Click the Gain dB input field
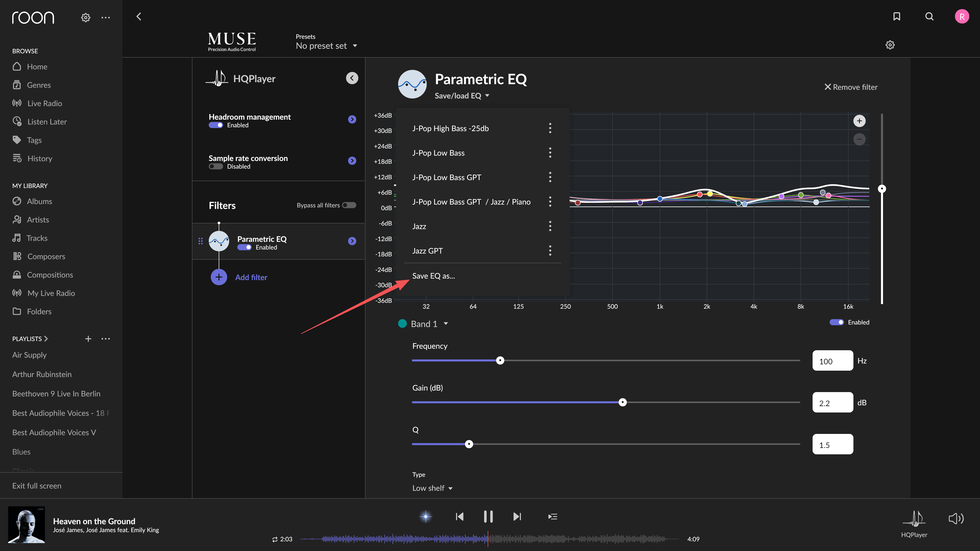The image size is (980, 551). point(833,402)
